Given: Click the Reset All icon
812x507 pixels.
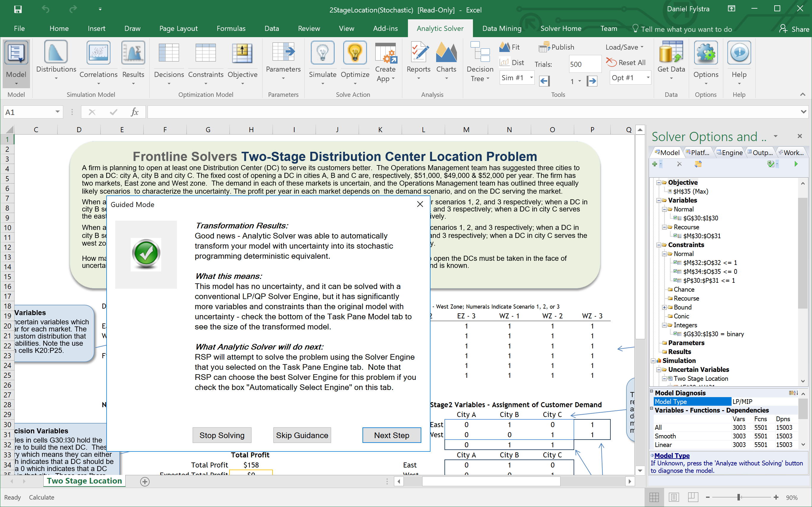Looking at the screenshot, I should (611, 62).
